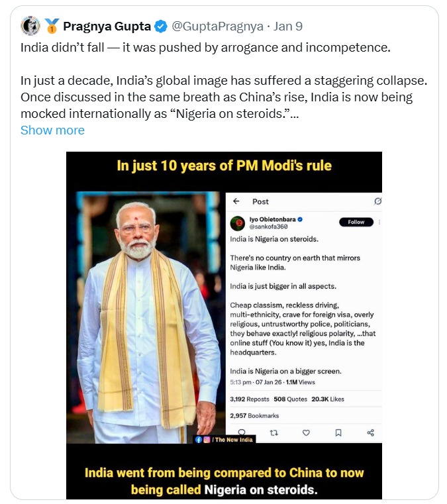Image resolution: width=447 pixels, height=504 pixels.
Task: View the 20.3K Likes list
Action: coord(328,399)
